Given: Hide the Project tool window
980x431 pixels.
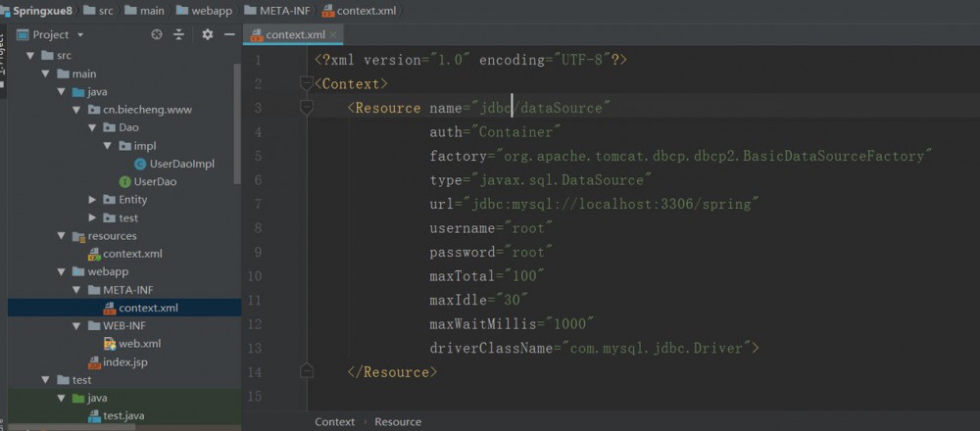Looking at the screenshot, I should [x=229, y=35].
